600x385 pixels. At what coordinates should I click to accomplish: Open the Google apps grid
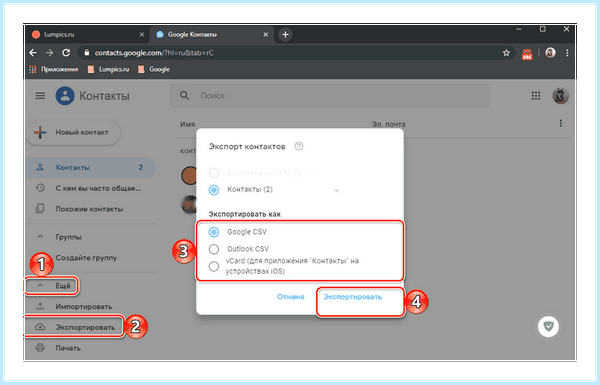point(536,96)
